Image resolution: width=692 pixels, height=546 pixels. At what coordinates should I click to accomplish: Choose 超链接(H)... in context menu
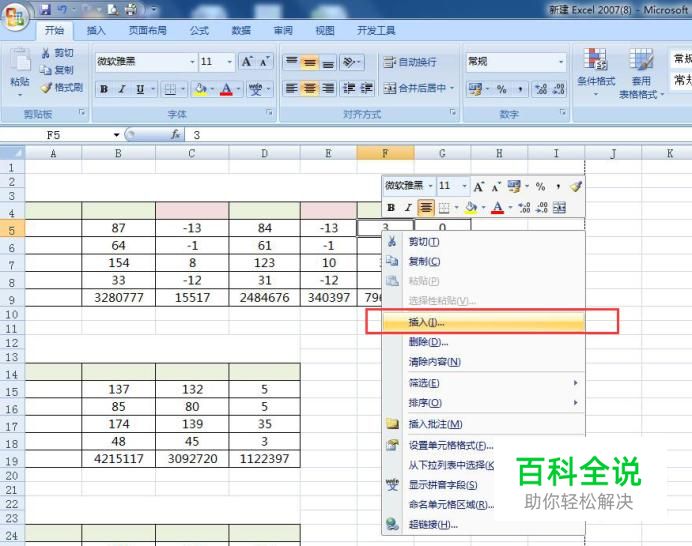[483, 524]
